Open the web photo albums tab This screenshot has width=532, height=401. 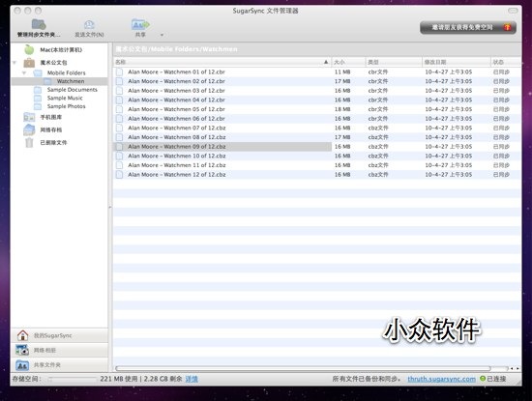[x=59, y=350]
